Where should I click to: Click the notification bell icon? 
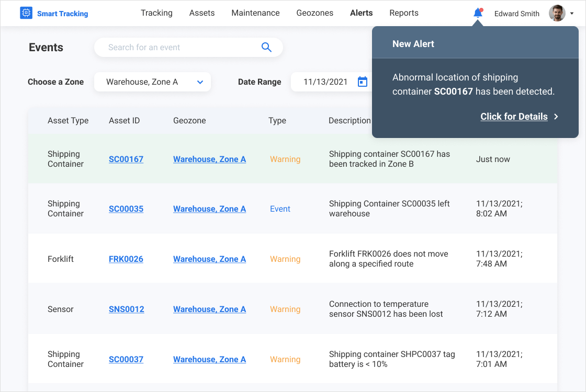[x=478, y=13]
